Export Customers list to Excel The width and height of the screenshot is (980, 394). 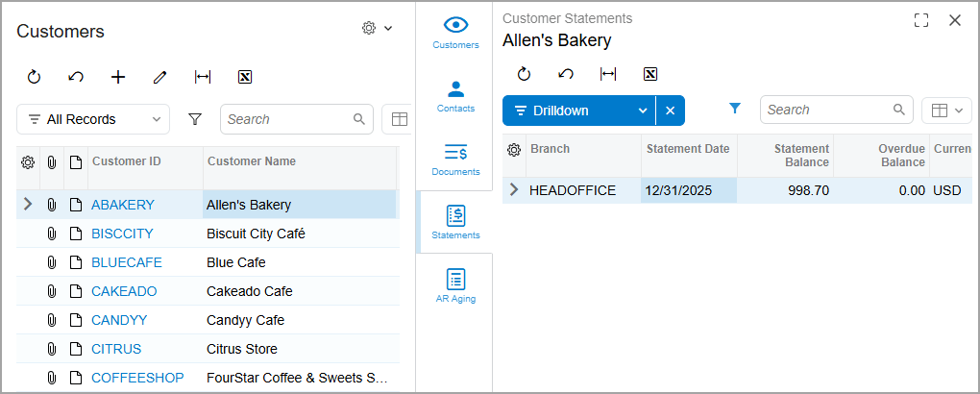(x=245, y=77)
